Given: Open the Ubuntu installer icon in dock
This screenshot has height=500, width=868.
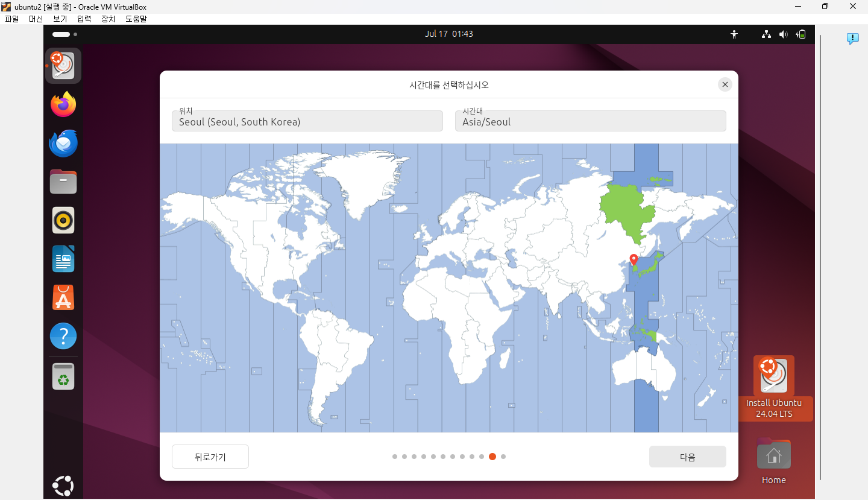Looking at the screenshot, I should click(63, 66).
